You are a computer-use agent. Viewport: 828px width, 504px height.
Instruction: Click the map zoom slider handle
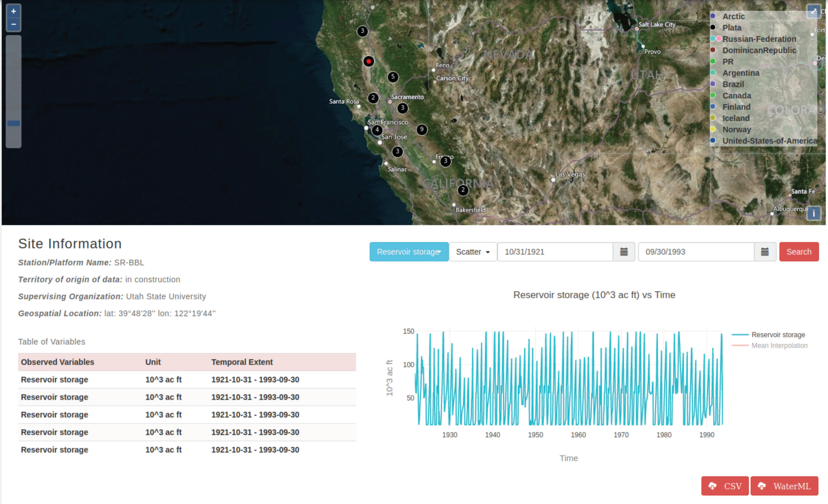tap(13, 123)
